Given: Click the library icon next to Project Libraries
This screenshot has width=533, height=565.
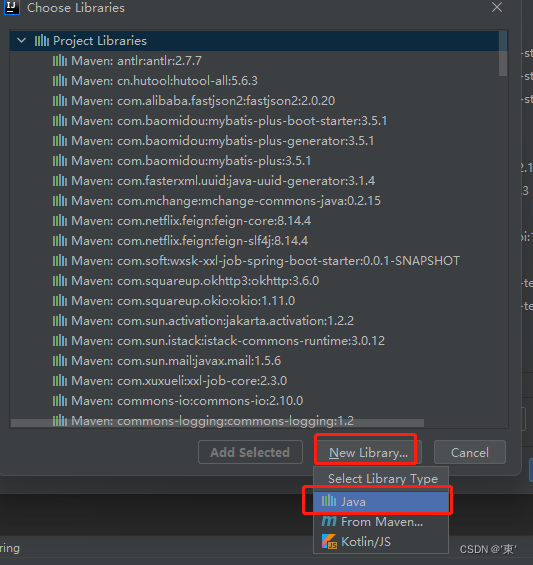Looking at the screenshot, I should click(42, 41).
